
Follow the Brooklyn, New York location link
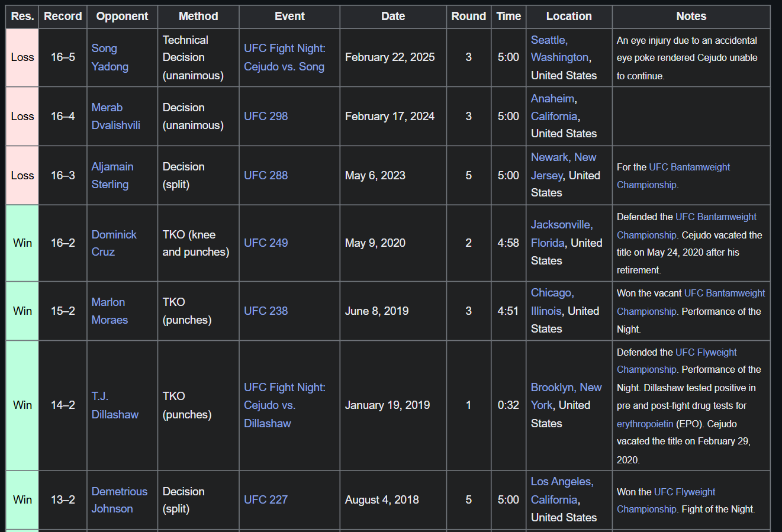[x=566, y=396]
